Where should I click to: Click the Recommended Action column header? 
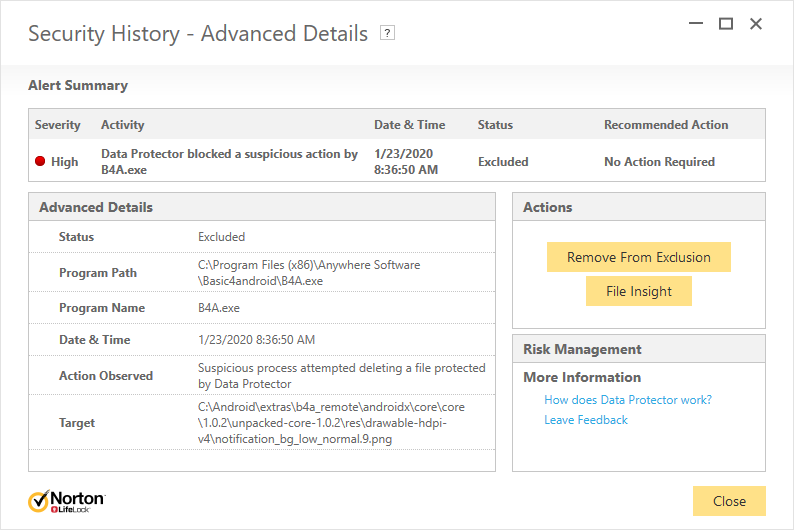click(x=666, y=125)
